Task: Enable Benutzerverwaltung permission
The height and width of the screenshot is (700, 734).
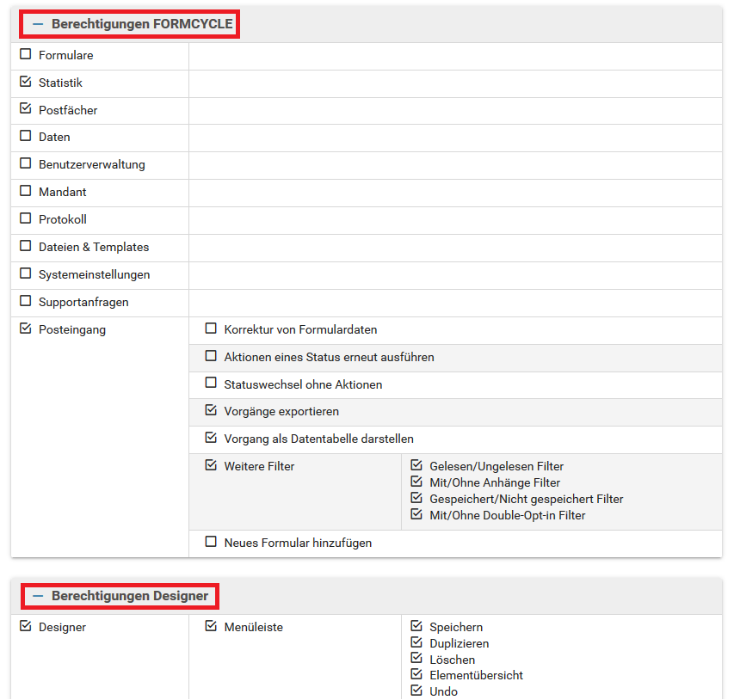Action: tap(25, 163)
